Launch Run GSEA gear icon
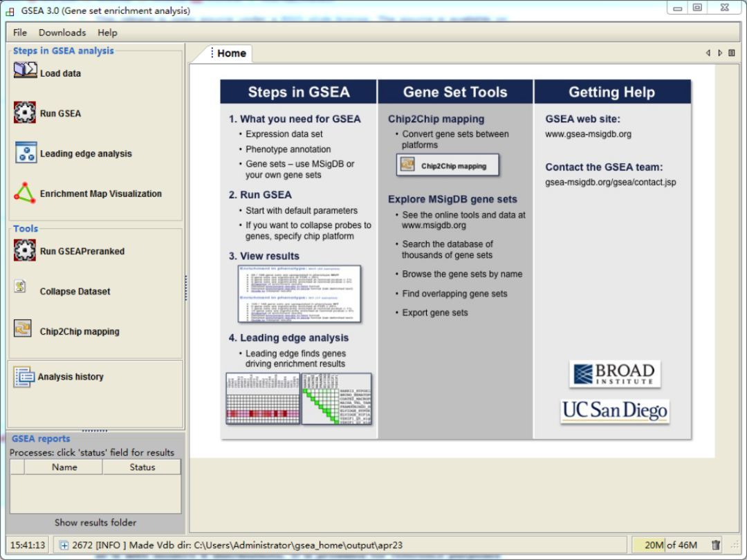The height and width of the screenshot is (560, 747). tap(25, 113)
